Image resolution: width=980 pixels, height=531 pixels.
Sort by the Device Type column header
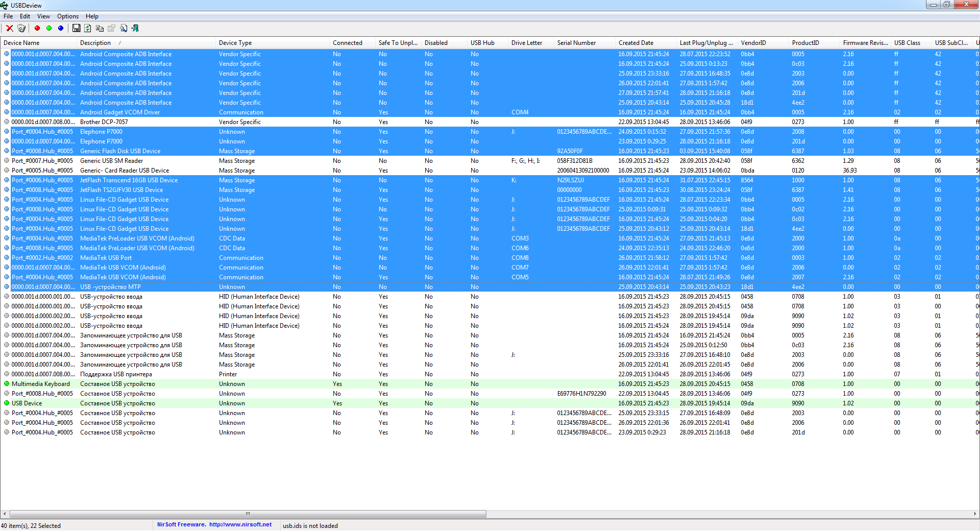[x=235, y=43]
